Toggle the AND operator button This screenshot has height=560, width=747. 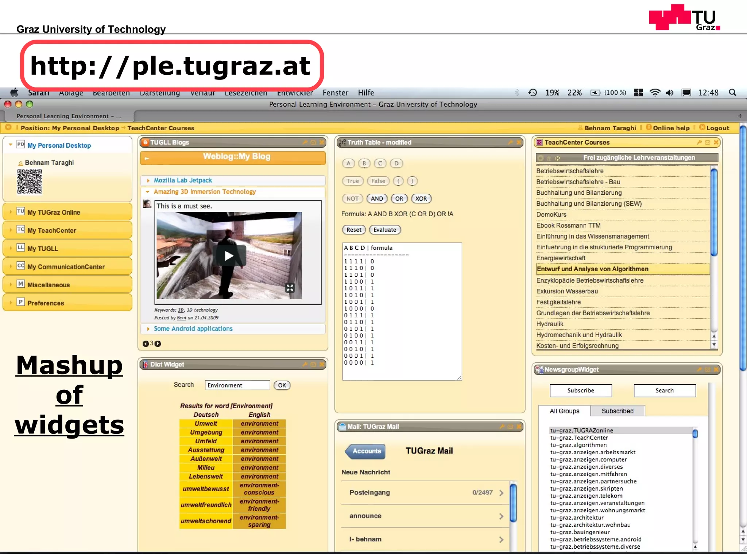point(376,199)
